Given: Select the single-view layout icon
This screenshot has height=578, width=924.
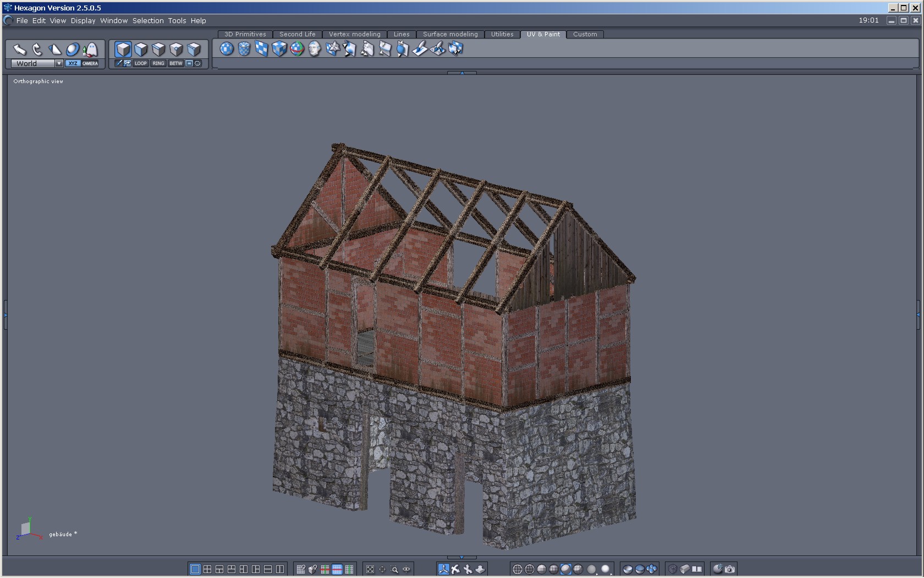Looking at the screenshot, I should point(195,569).
